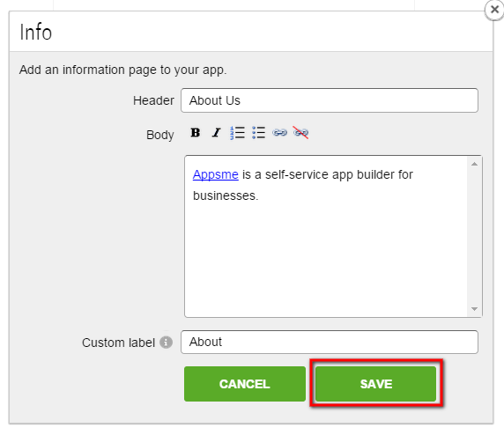Click the word businesses in body text
The width and height of the screenshot is (504, 435).
[226, 195]
